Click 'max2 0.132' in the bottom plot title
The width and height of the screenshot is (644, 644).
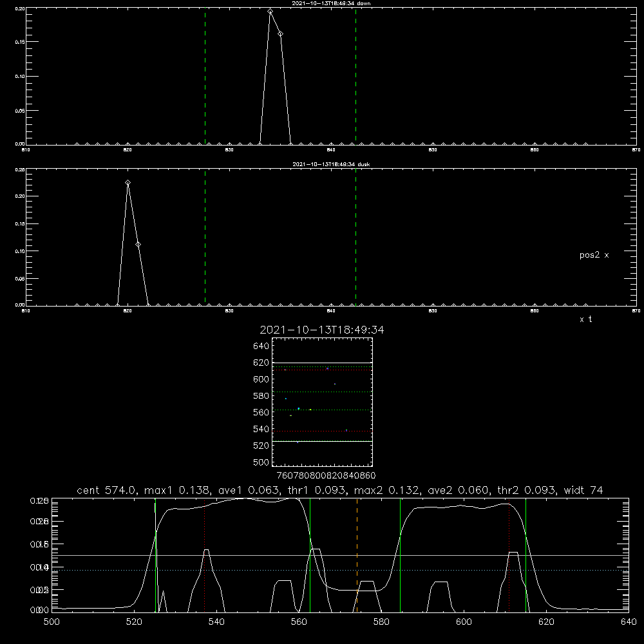[x=387, y=490]
